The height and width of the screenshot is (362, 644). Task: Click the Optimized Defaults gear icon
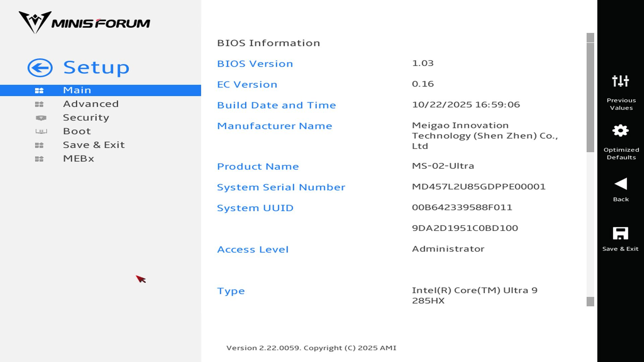(620, 131)
